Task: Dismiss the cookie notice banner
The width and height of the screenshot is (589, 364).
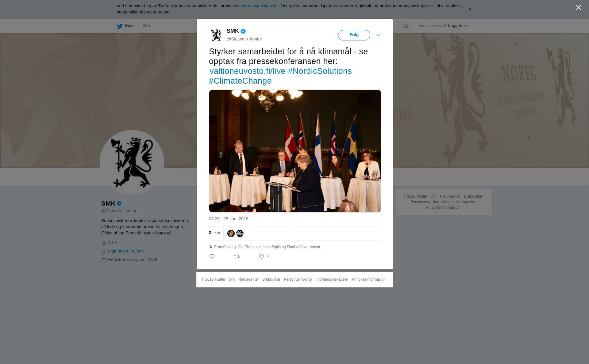Action: tap(470, 9)
